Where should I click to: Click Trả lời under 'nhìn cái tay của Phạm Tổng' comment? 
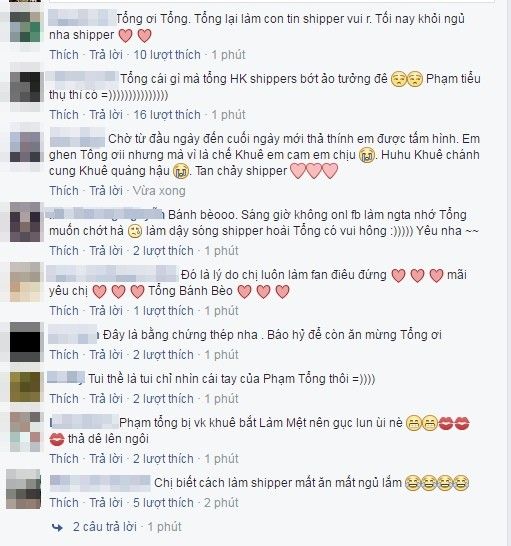click(x=106, y=399)
